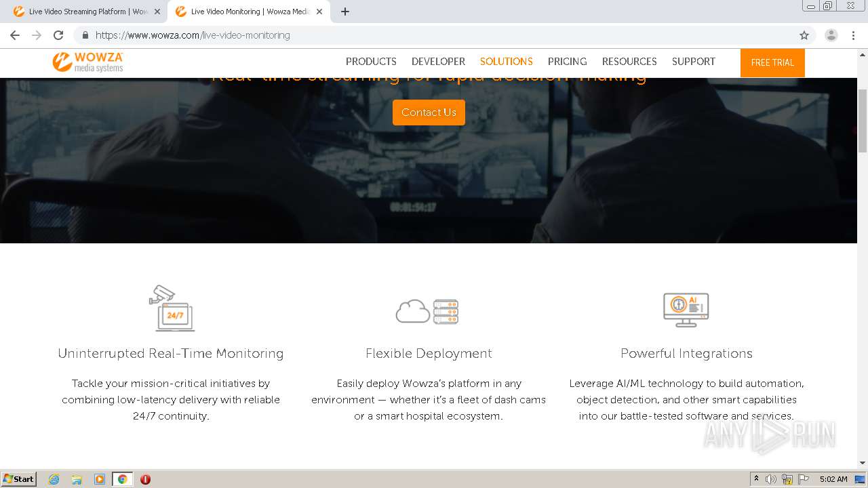Close the Live Video Streaming Platform tab

tap(157, 12)
